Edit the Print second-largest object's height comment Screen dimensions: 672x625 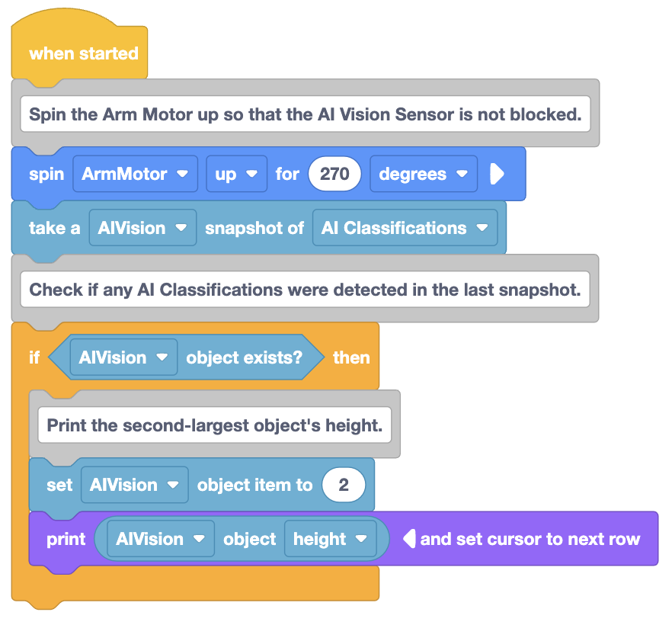pos(215,425)
